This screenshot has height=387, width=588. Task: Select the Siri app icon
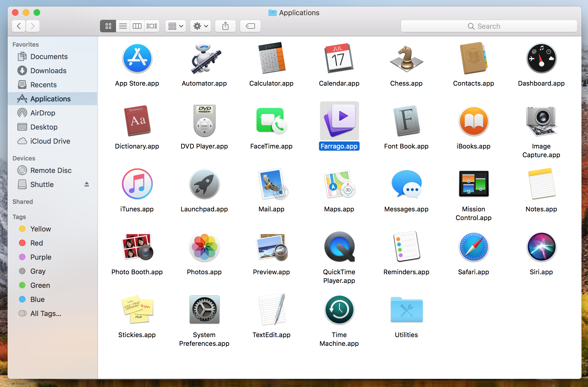pos(541,247)
